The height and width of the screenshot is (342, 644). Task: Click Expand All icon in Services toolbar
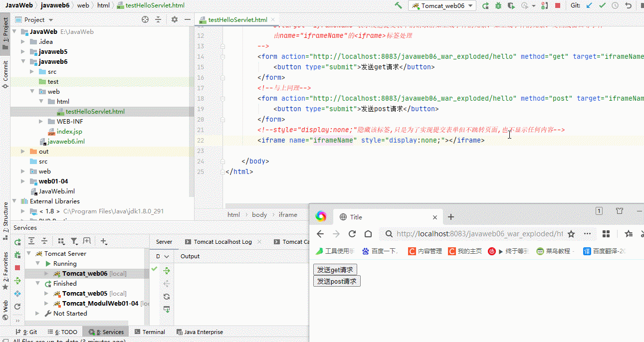coord(31,241)
